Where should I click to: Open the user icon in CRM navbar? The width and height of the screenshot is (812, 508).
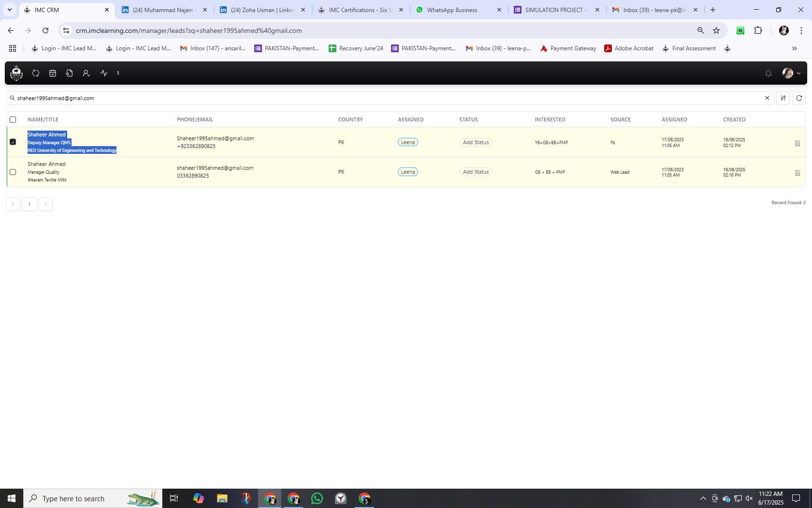click(x=86, y=73)
